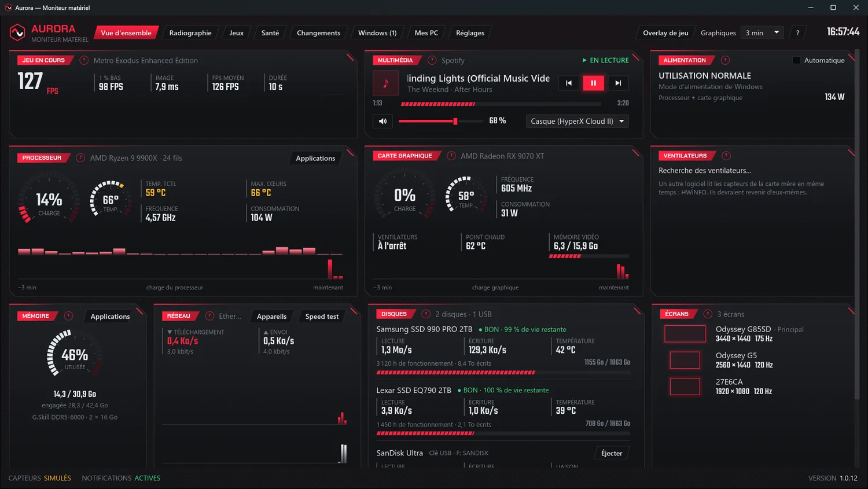This screenshot has width=868, height=489.
Task: Click the Aurora logo icon
Action: [x=17, y=33]
